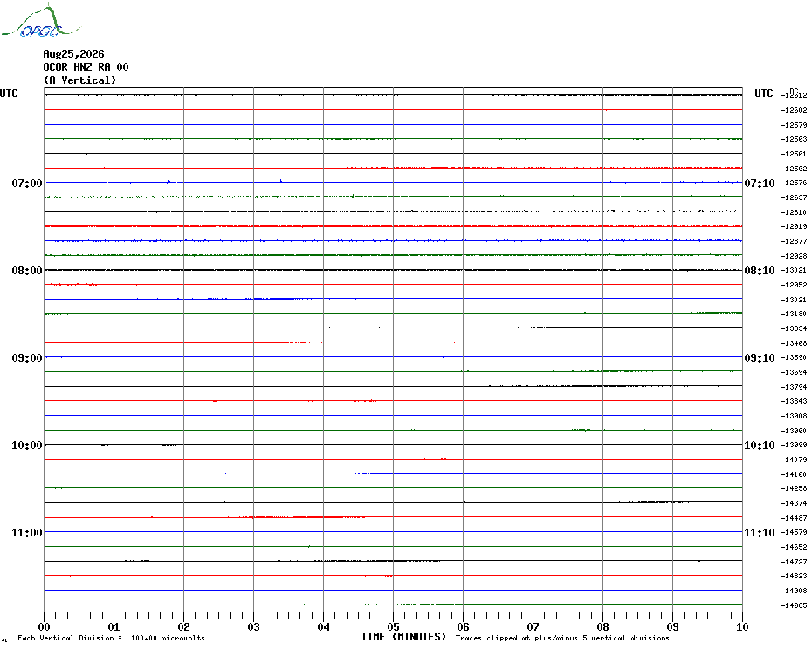Screen dimensions: 812x650
Task: Click the DC offset value -13021 beside 08:10
Action: [x=794, y=270]
